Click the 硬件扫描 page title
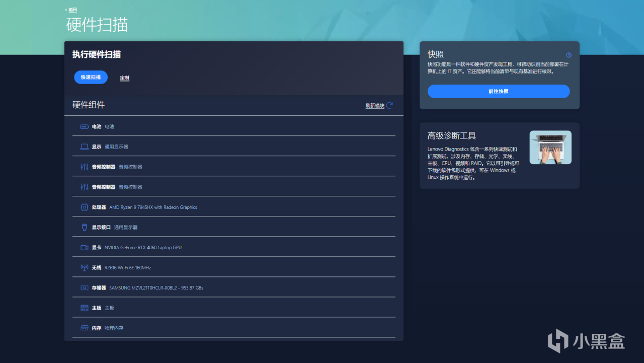 [97, 25]
